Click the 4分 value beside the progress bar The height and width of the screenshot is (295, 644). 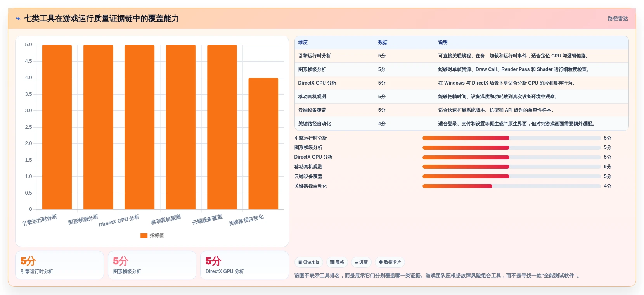point(608,186)
